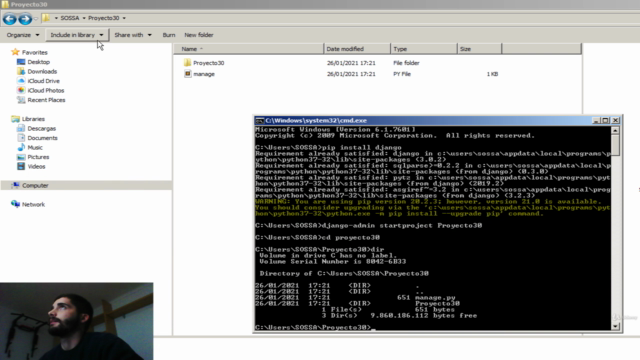This screenshot has width=640, height=360.
Task: Click SOSSA in the address breadcrumb
Action: click(70, 18)
